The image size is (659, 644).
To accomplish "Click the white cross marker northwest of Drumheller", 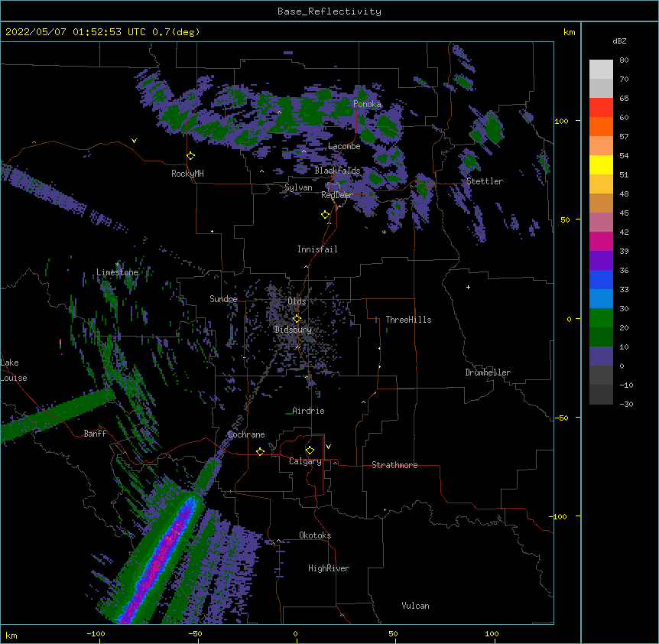I will coord(468,287).
